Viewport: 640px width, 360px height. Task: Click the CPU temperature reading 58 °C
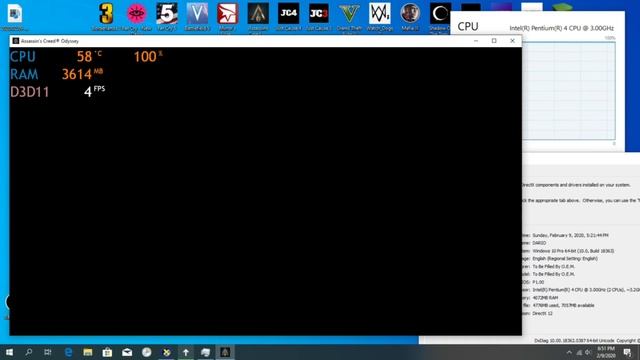click(x=89, y=56)
